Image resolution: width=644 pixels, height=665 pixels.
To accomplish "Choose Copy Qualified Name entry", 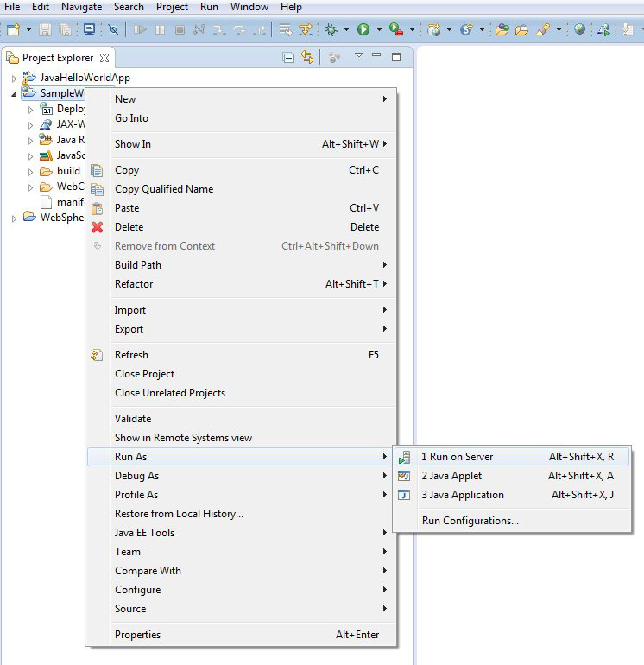I will [x=242, y=189].
